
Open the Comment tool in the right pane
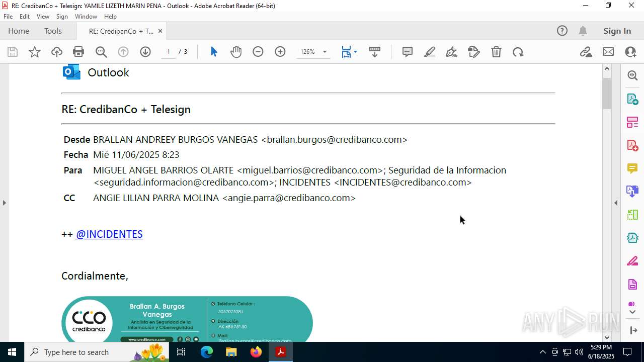pyautogui.click(x=632, y=168)
